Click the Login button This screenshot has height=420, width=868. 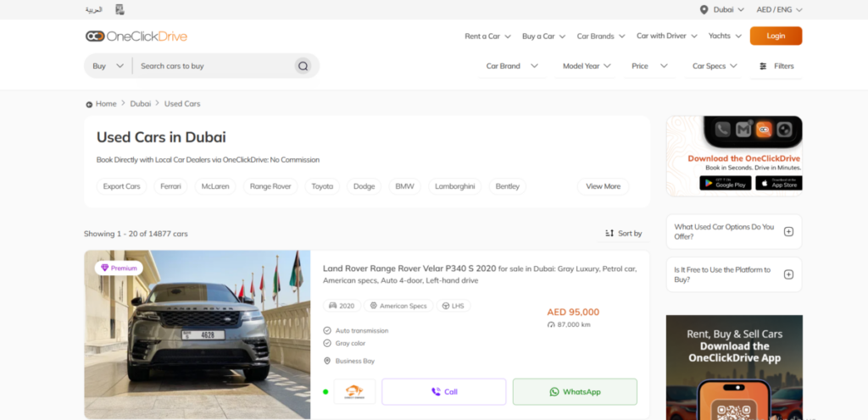776,36
